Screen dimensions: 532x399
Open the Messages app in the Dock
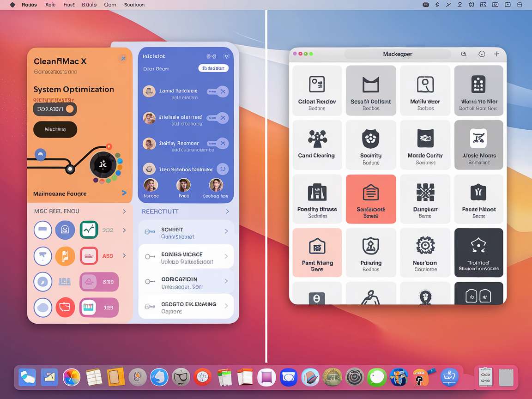[x=377, y=377]
